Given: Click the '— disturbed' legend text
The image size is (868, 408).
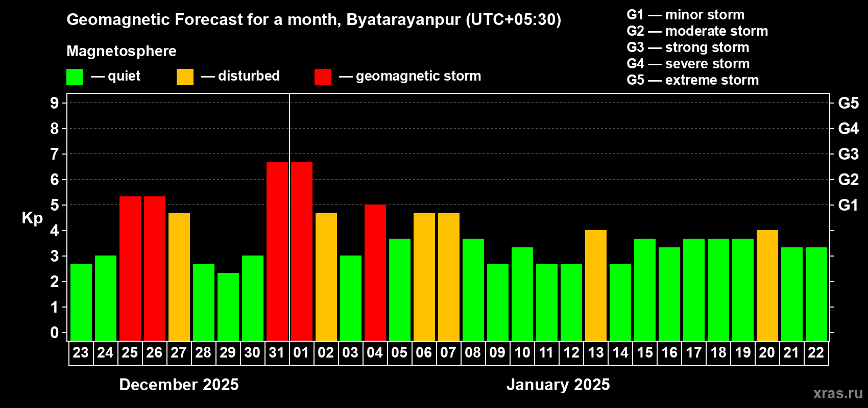Looking at the screenshot, I should point(240,76).
